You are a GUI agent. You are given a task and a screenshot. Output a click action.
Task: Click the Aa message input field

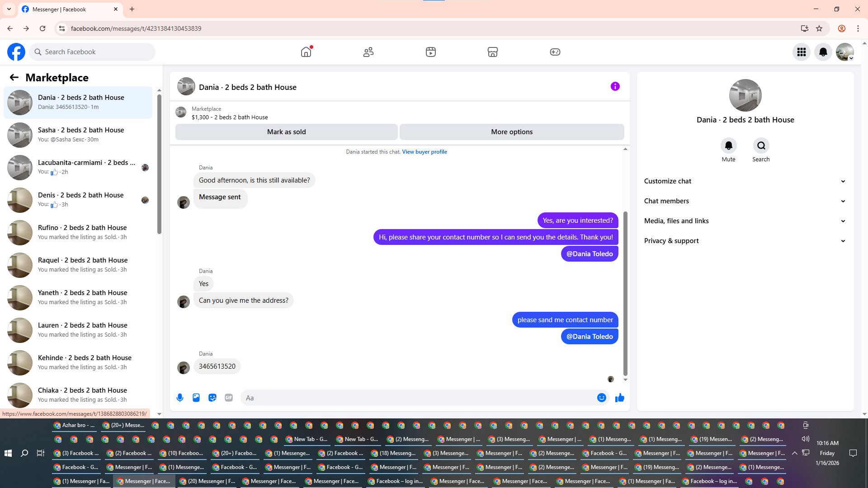tap(416, 398)
